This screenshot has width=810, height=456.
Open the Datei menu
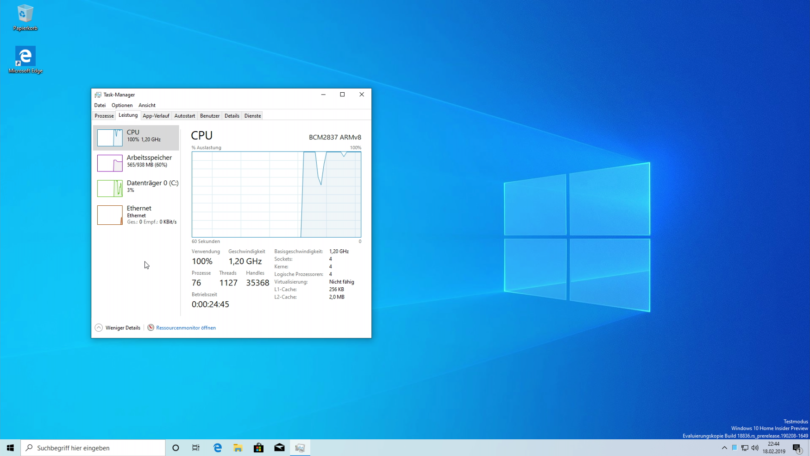click(100, 105)
